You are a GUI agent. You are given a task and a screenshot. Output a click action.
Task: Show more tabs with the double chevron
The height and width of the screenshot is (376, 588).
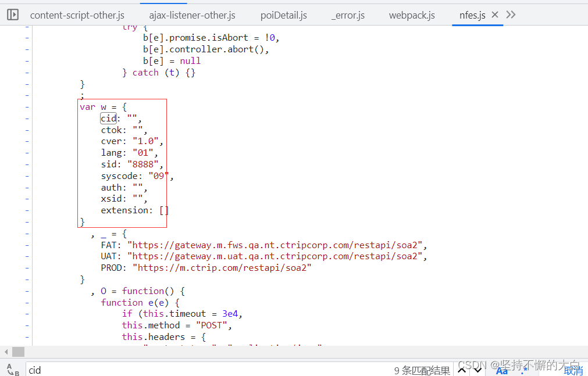pos(511,15)
